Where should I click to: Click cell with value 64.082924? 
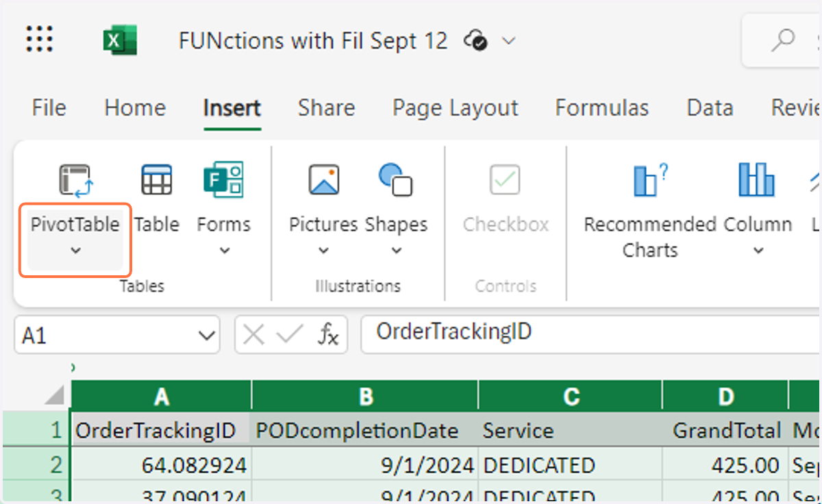tap(161, 465)
